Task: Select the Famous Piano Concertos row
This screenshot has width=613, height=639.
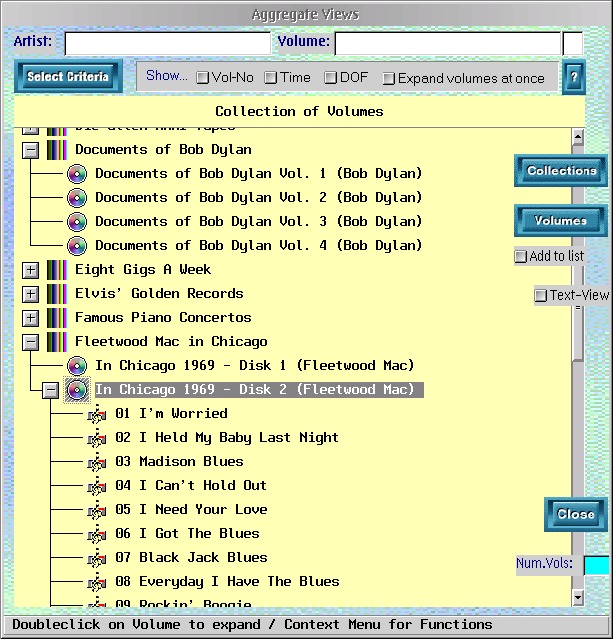Action: pyautogui.click(x=163, y=317)
